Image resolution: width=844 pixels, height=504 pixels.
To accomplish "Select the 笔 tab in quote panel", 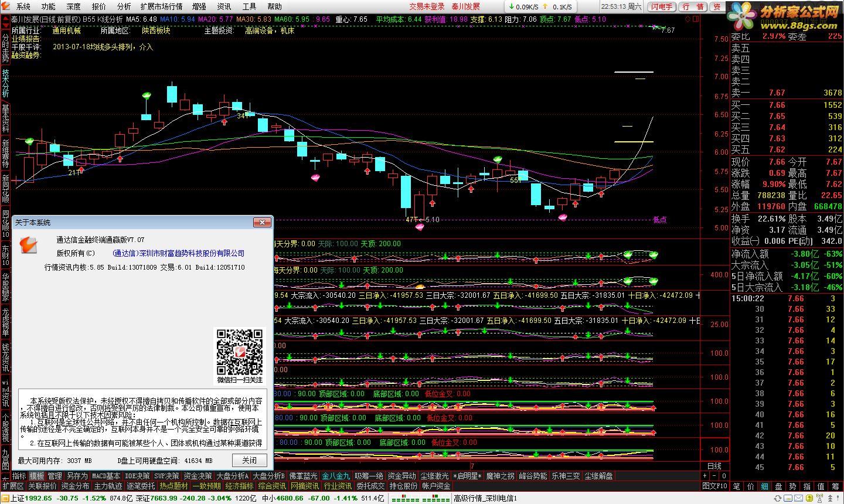I will point(736,486).
